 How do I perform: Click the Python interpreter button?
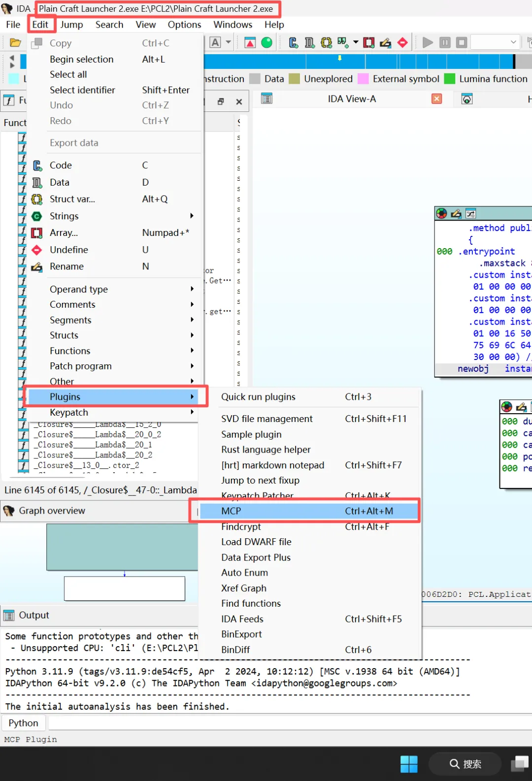tap(23, 723)
